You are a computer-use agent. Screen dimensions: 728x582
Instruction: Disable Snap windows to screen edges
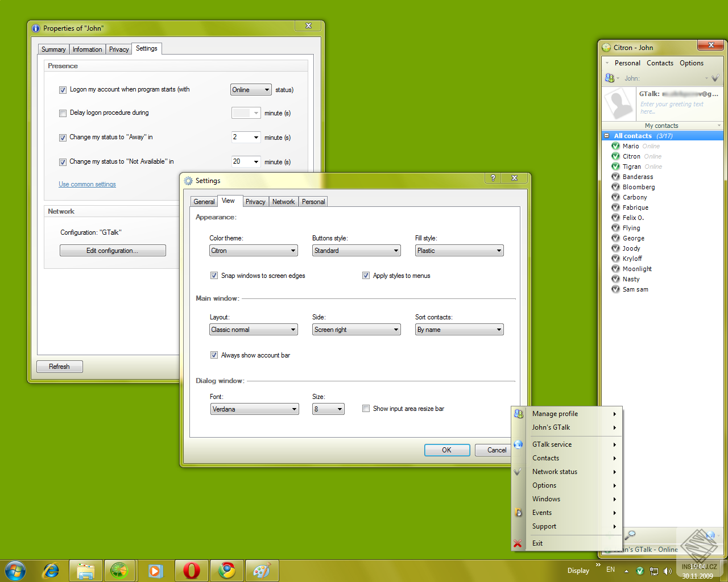click(214, 275)
